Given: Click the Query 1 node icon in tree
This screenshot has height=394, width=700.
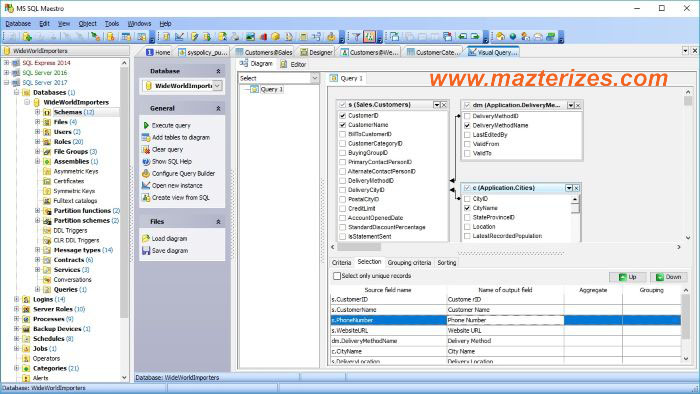Looking at the screenshot, I should [254, 89].
